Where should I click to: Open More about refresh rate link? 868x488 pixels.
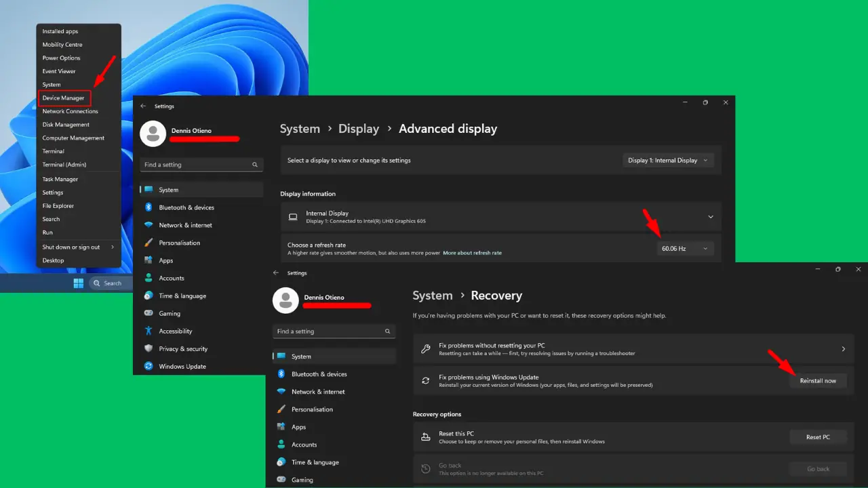pyautogui.click(x=472, y=253)
